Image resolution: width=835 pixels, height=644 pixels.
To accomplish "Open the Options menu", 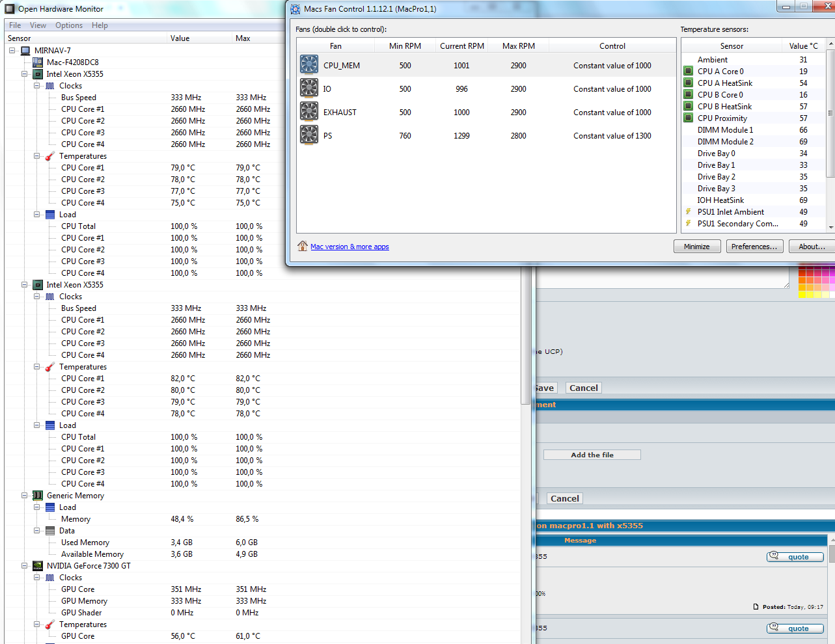I will tap(69, 25).
